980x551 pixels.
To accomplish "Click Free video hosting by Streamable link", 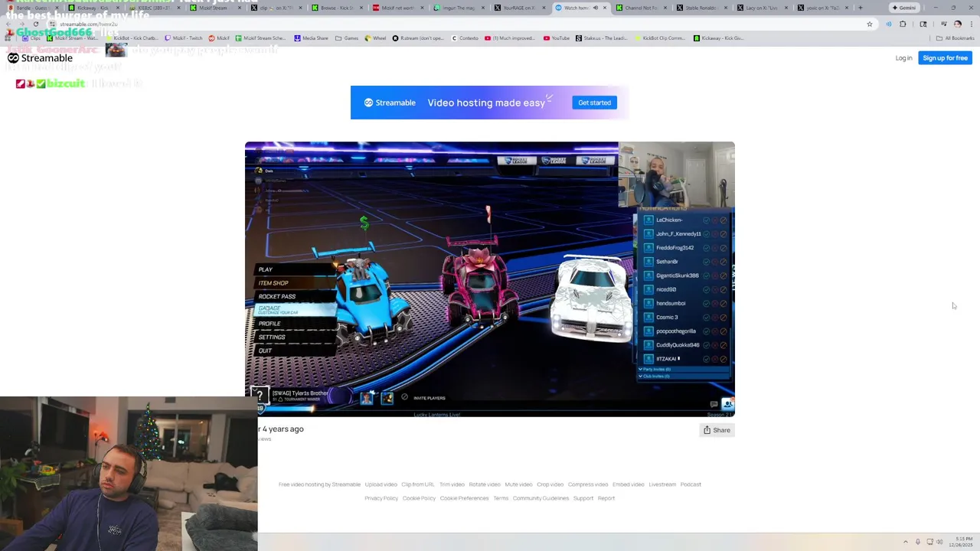I will [x=319, y=484].
